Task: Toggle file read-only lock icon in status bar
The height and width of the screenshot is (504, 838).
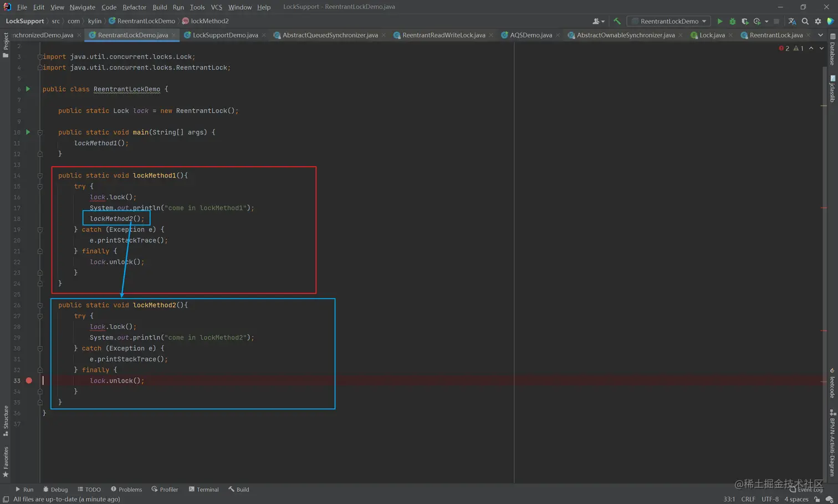Action: (817, 499)
